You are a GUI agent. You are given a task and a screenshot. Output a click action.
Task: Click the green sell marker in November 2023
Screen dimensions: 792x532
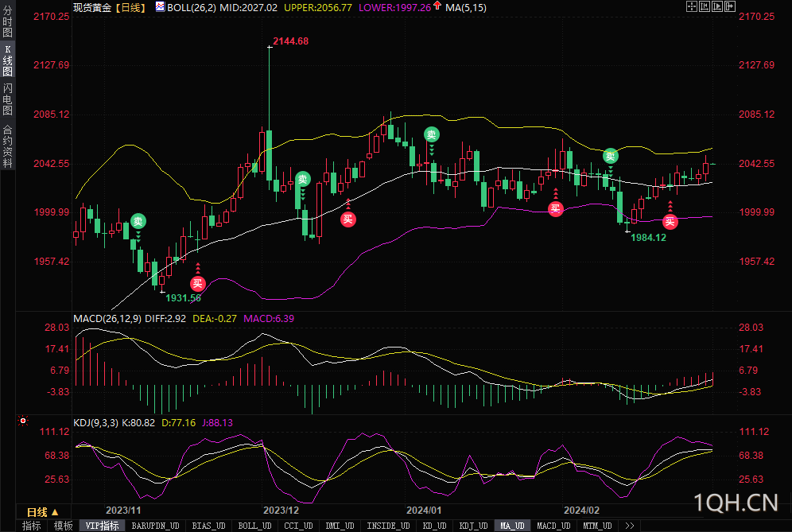click(138, 221)
